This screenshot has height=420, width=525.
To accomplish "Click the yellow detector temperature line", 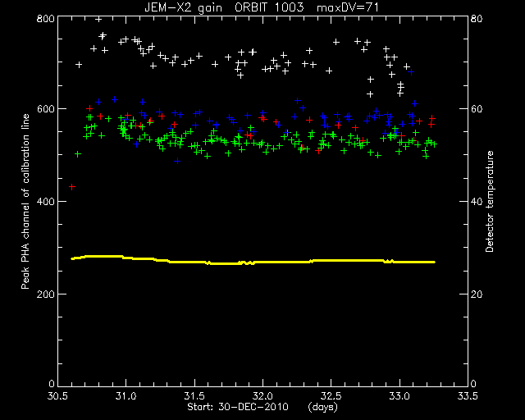I will pyautogui.click(x=253, y=260).
